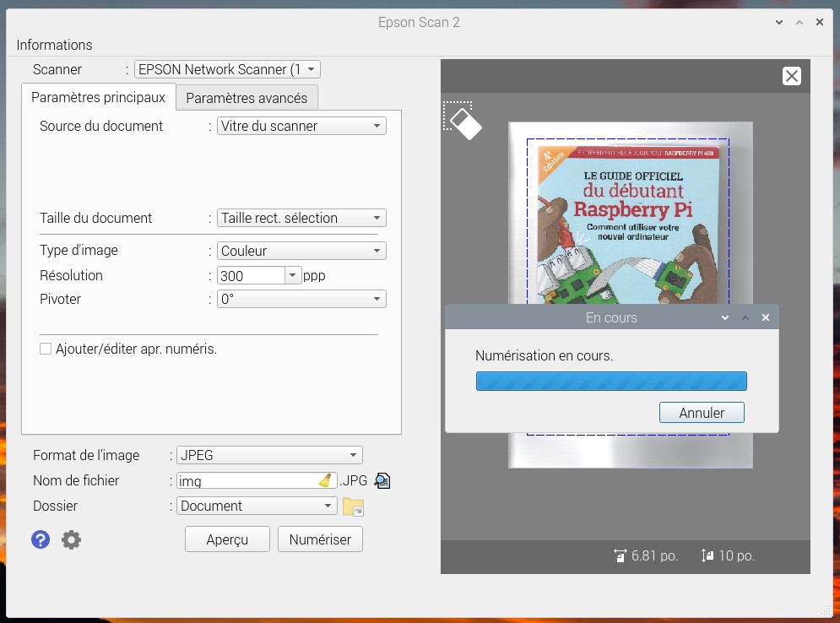The height and width of the screenshot is (623, 840).
Task: Open the Pivoter rotation dropdown
Action: (x=301, y=299)
